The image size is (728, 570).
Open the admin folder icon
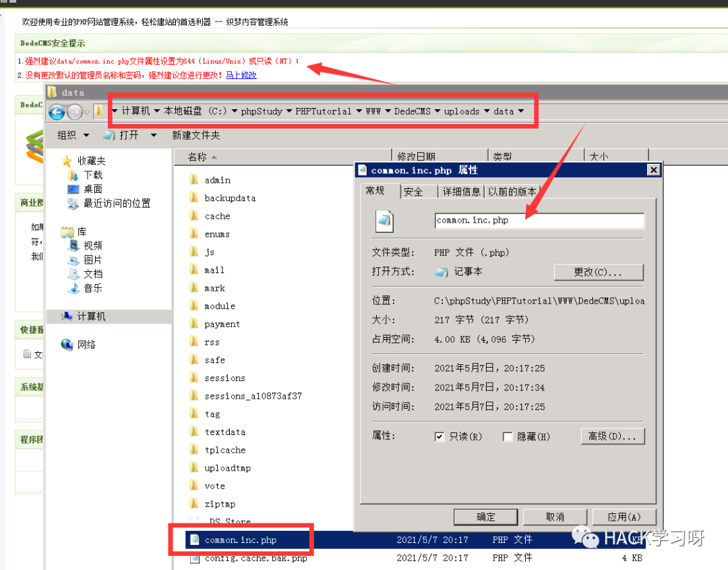194,180
